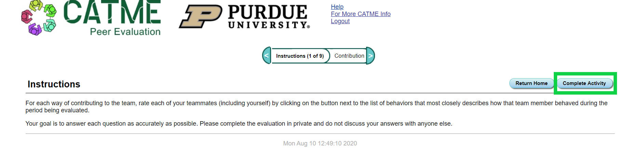Open the For More CATME Info link
This screenshot has width=644, height=168.
pos(361,14)
